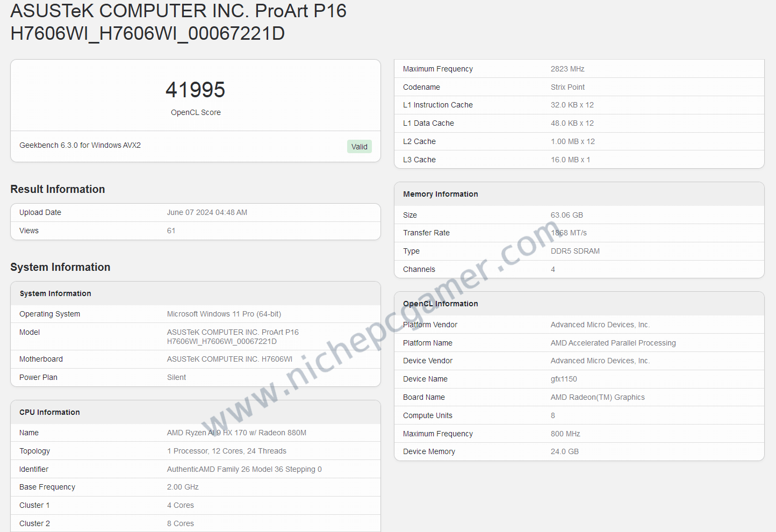Click the 'Transfer Rate' label
Viewport: 776px width, 532px height.
[x=426, y=233]
